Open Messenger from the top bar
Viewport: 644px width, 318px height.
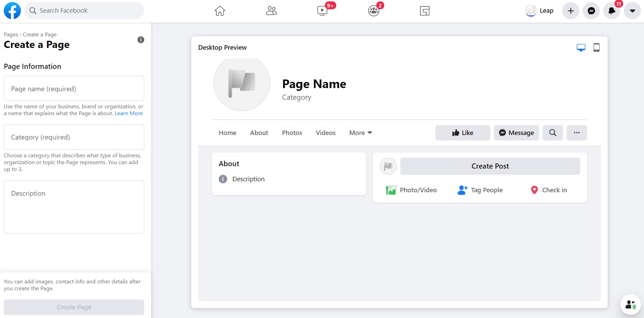click(591, 11)
